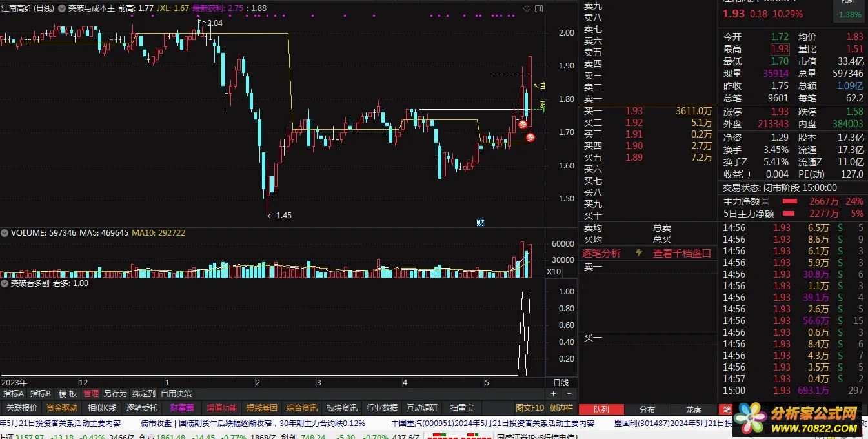Click the X10 volume scale label

(554, 271)
